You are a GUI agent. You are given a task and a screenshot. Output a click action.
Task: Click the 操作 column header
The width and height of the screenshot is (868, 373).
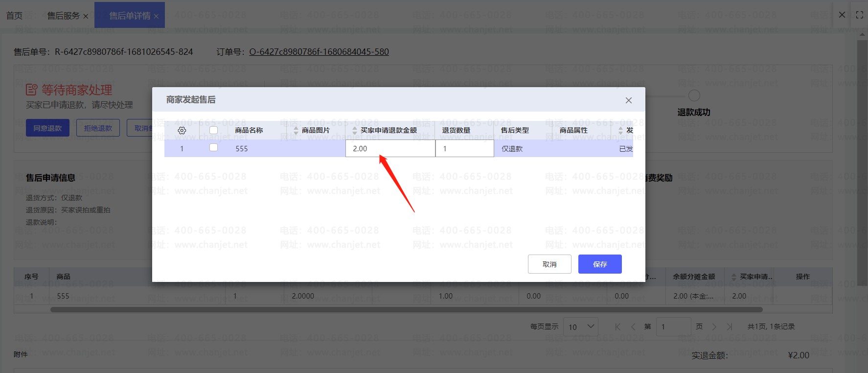pos(802,277)
